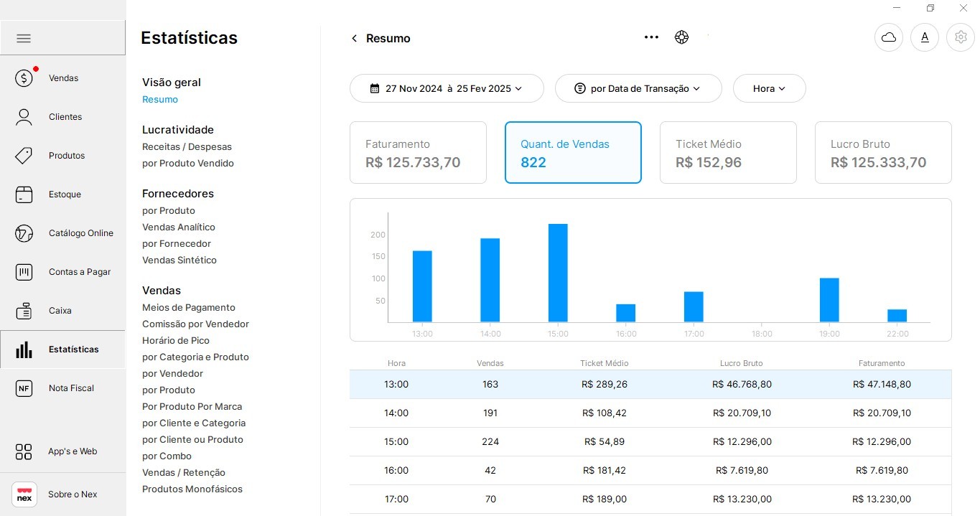The height and width of the screenshot is (516, 980).
Task: Open Receitas / Despesas report
Action: click(187, 146)
